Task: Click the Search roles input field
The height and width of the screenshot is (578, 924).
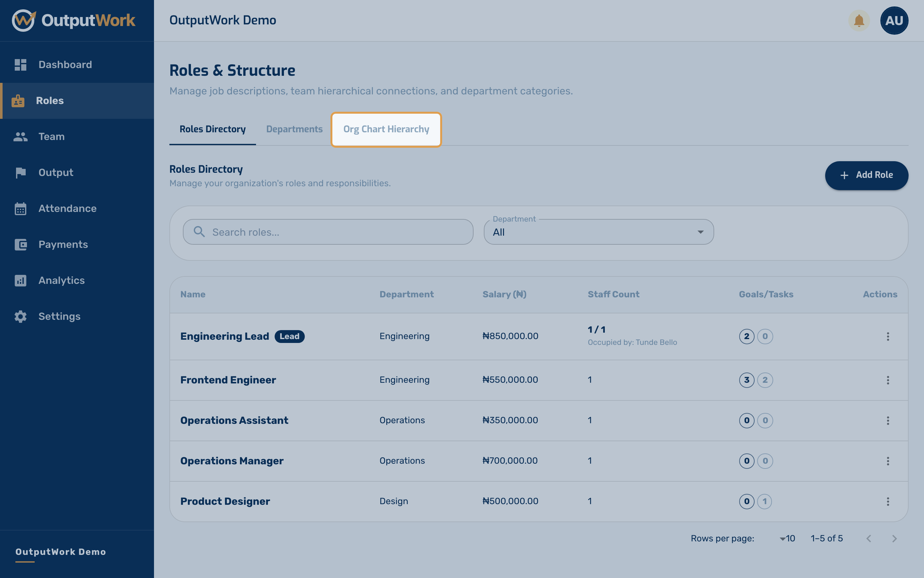Action: (328, 232)
